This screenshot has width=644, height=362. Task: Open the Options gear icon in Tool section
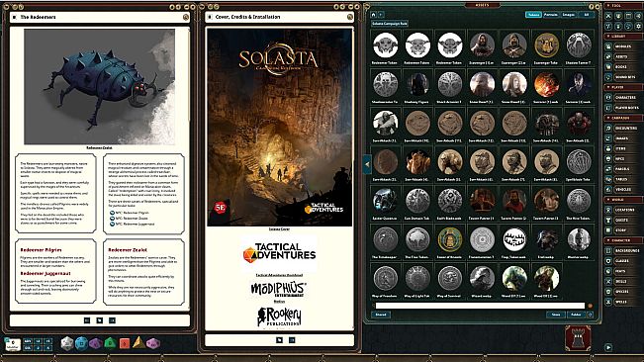point(638,27)
